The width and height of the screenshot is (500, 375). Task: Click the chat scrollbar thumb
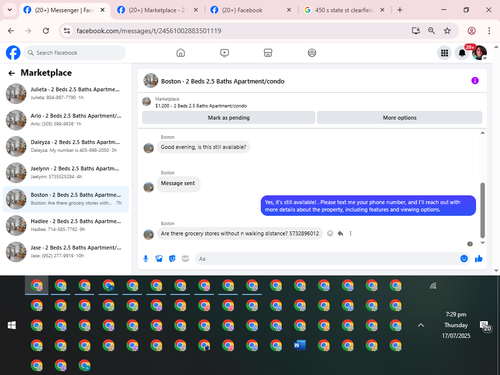[482, 210]
